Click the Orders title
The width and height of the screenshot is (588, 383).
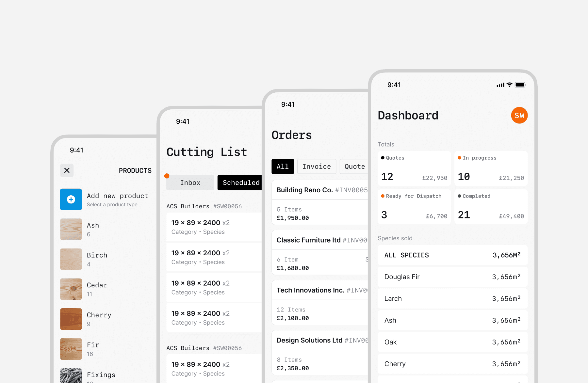click(x=292, y=135)
